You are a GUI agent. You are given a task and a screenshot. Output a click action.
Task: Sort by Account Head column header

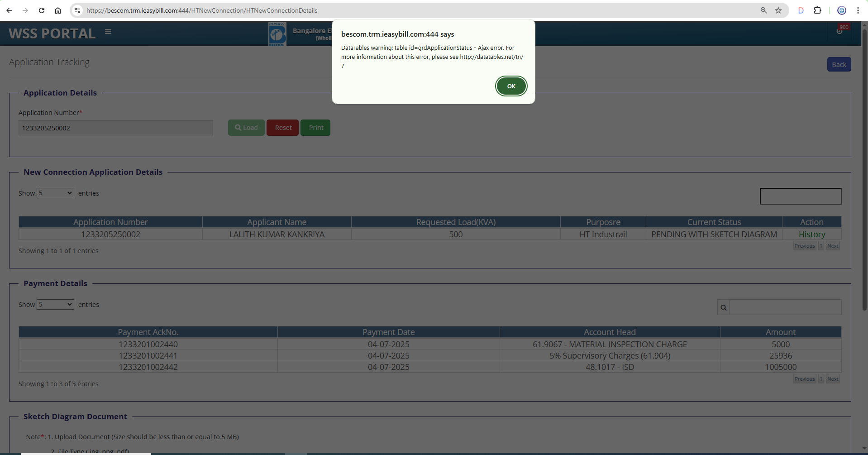[x=610, y=332]
